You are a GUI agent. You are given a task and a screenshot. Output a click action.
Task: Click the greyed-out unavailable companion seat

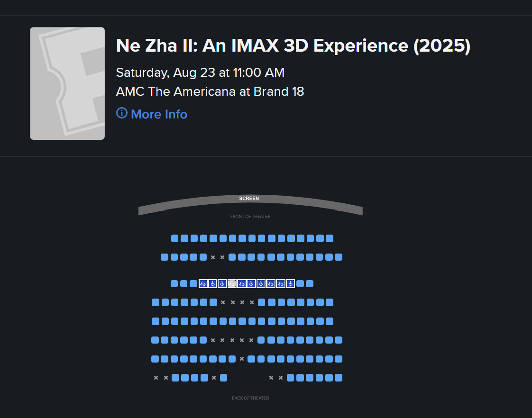pos(232,284)
